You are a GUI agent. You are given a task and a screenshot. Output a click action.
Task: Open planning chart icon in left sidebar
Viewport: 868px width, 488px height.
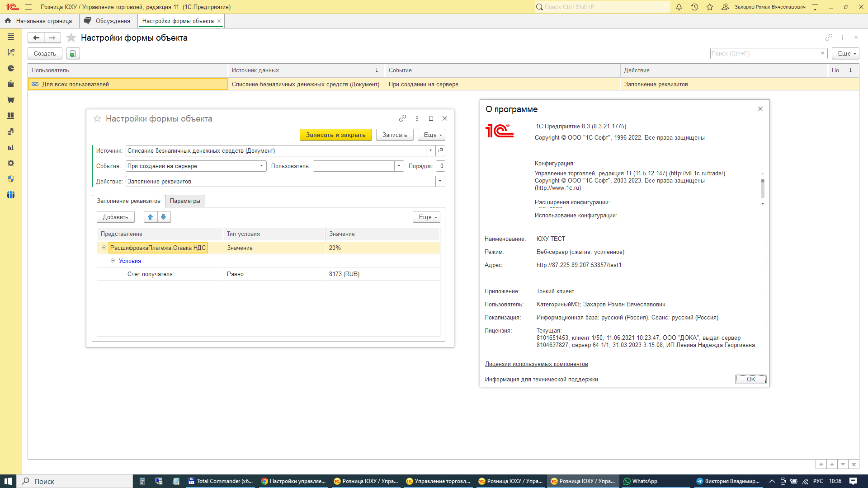[x=11, y=52]
